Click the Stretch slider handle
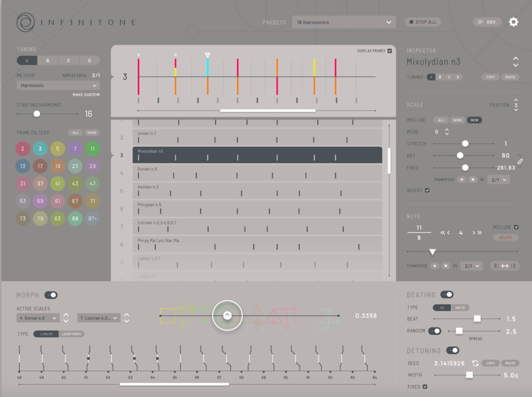This screenshot has width=532, height=397. [465, 144]
